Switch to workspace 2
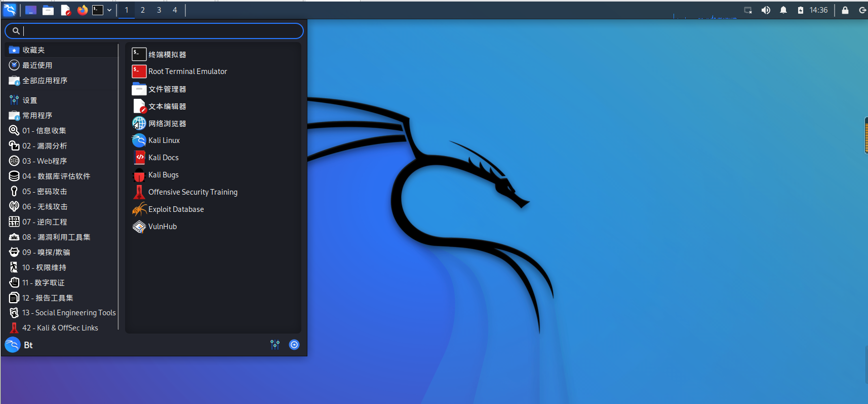 [143, 10]
